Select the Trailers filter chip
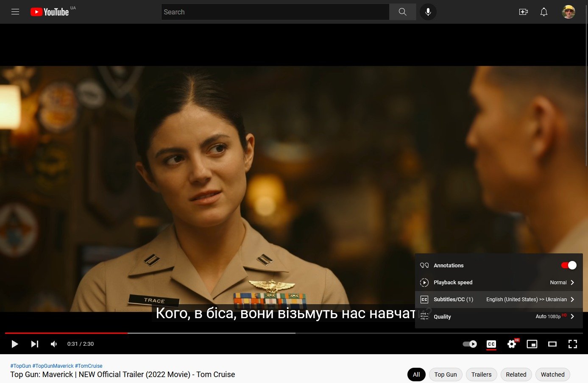This screenshot has height=383, width=588. pyautogui.click(x=482, y=375)
